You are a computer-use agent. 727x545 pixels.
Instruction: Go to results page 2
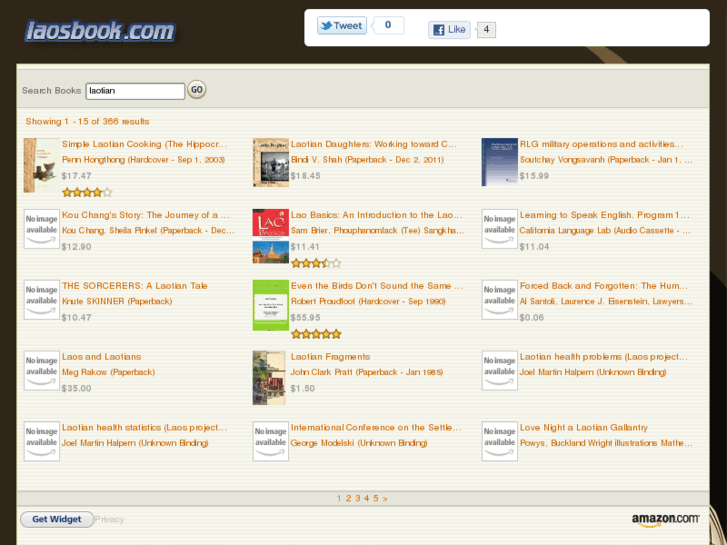[x=348, y=499]
